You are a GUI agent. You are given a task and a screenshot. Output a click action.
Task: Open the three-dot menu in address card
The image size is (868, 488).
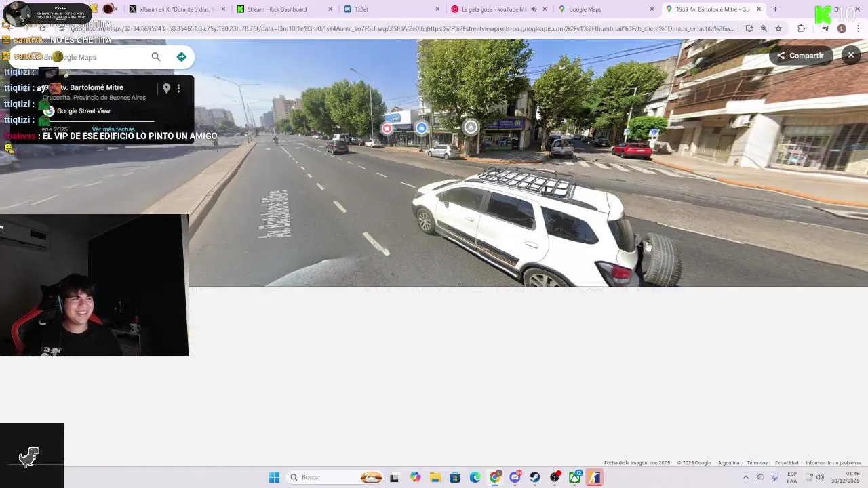point(178,88)
